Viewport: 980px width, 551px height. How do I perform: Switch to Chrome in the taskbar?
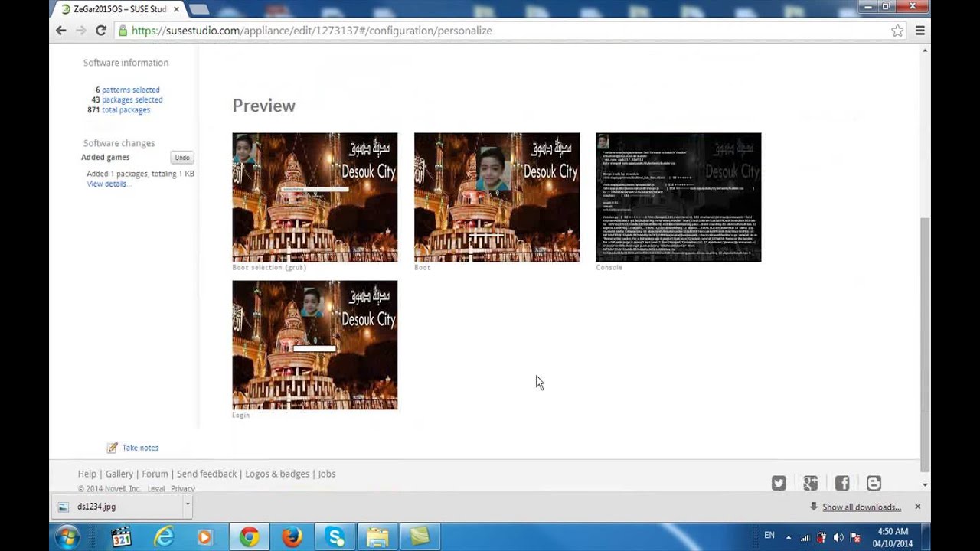point(249,537)
